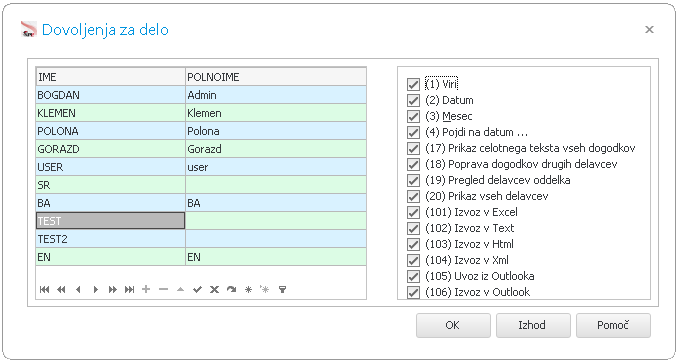Click the lowercase user full name cell
The height and width of the screenshot is (362, 678).
click(x=276, y=167)
